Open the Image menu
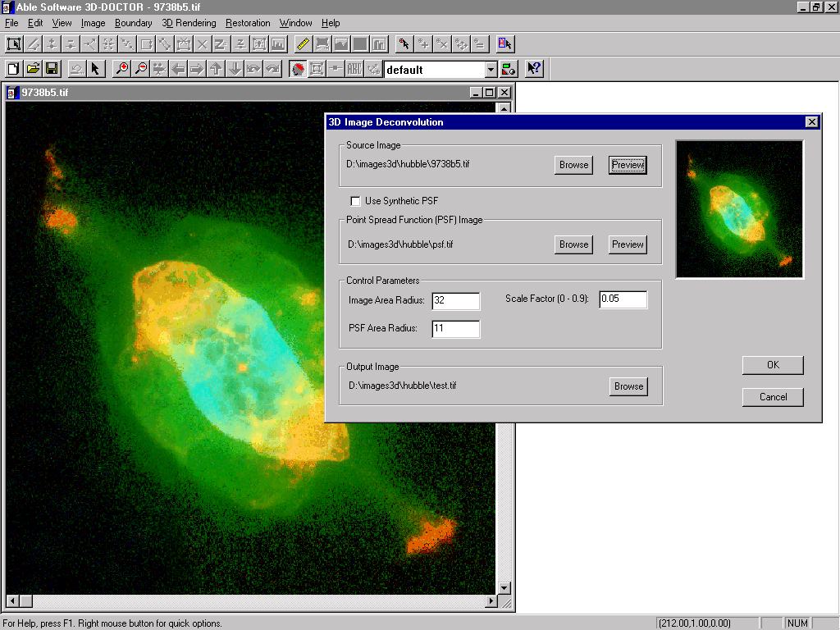This screenshot has height=630, width=840. 93,23
